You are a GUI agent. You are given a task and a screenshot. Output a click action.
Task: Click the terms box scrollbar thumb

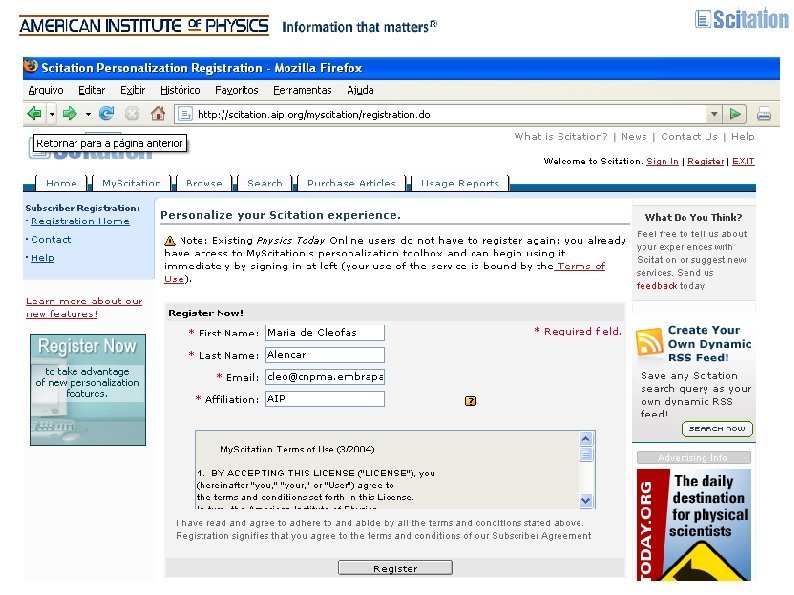pos(586,454)
